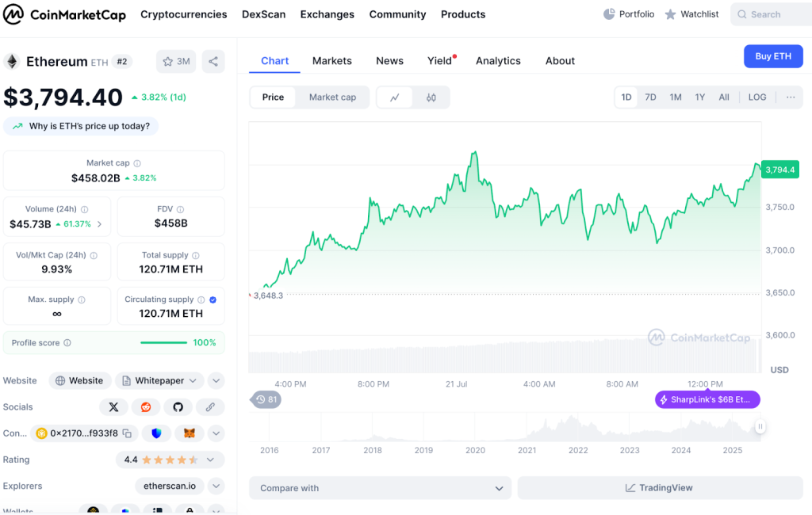
Task: Click the Max. supply info icon
Action: [x=82, y=299]
